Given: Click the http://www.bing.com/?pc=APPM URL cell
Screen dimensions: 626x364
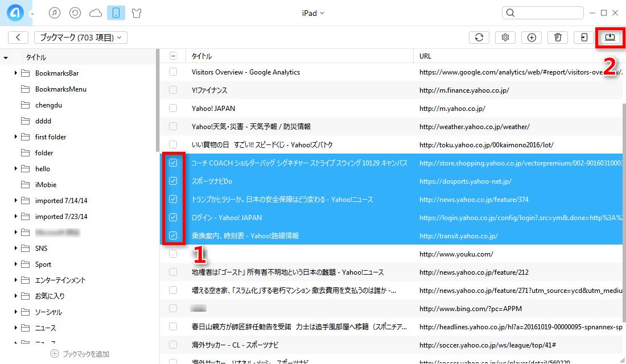Looking at the screenshot, I should [x=470, y=308].
